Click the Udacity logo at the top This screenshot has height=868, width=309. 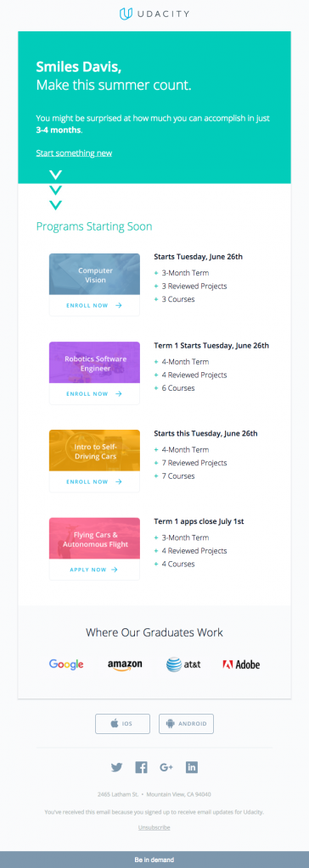tap(154, 14)
